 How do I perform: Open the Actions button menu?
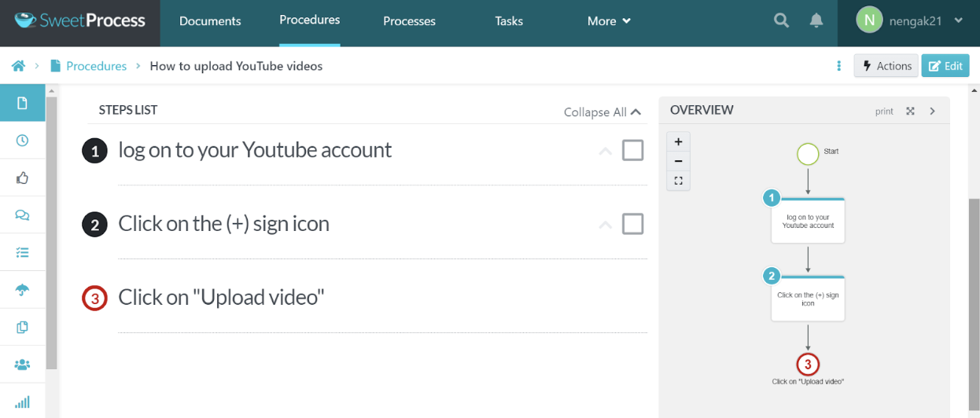point(886,66)
